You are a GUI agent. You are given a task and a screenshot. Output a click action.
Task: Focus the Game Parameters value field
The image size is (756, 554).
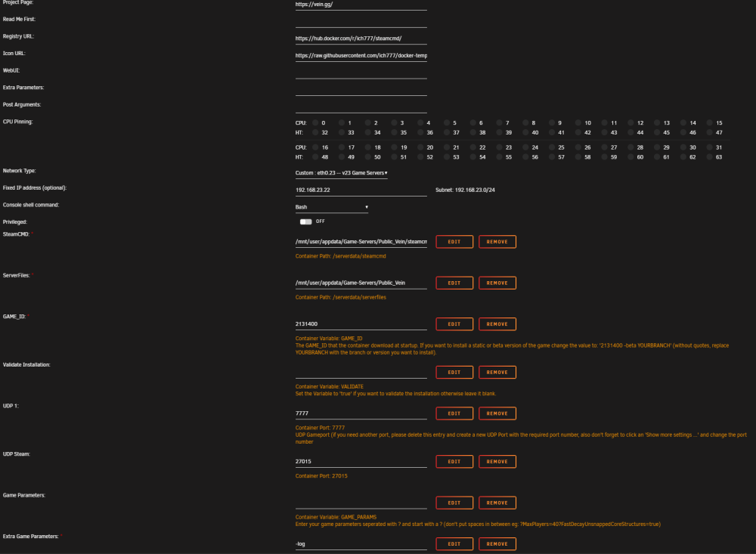(x=361, y=503)
